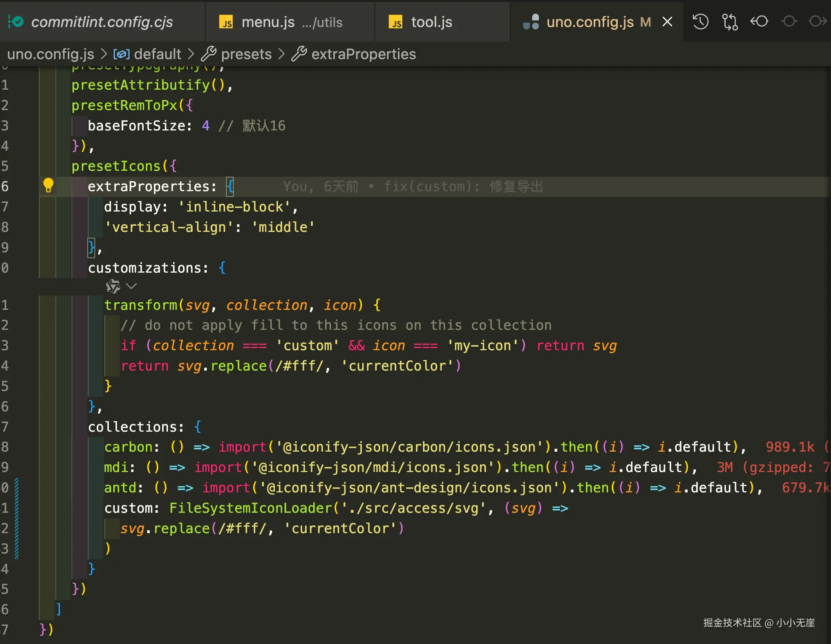This screenshot has width=831, height=644.
Task: Switch to tool.js tab
Action: coord(432,22)
